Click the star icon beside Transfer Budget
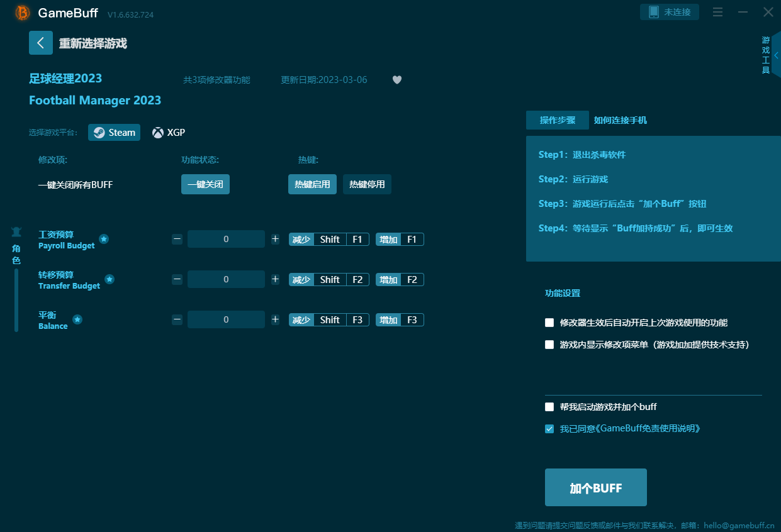 point(110,279)
